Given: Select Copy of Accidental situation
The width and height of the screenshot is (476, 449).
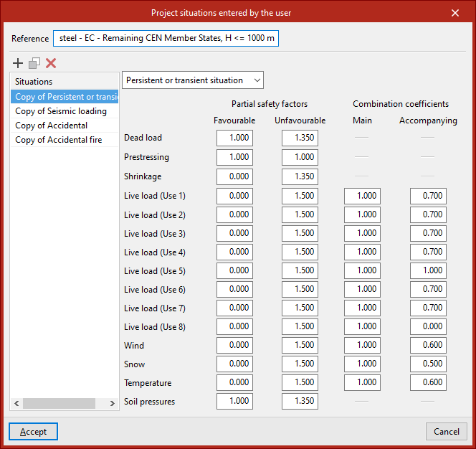Looking at the screenshot, I should click(x=51, y=126).
